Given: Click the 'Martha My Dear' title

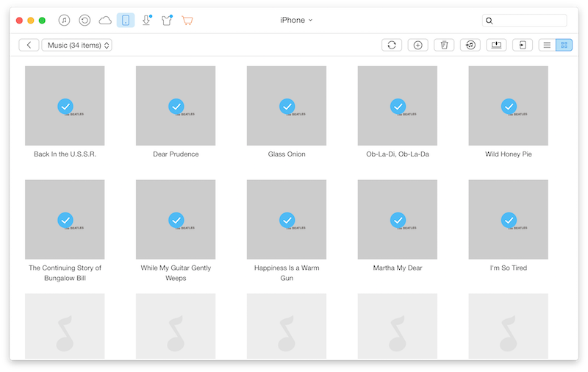Looking at the screenshot, I should [398, 268].
